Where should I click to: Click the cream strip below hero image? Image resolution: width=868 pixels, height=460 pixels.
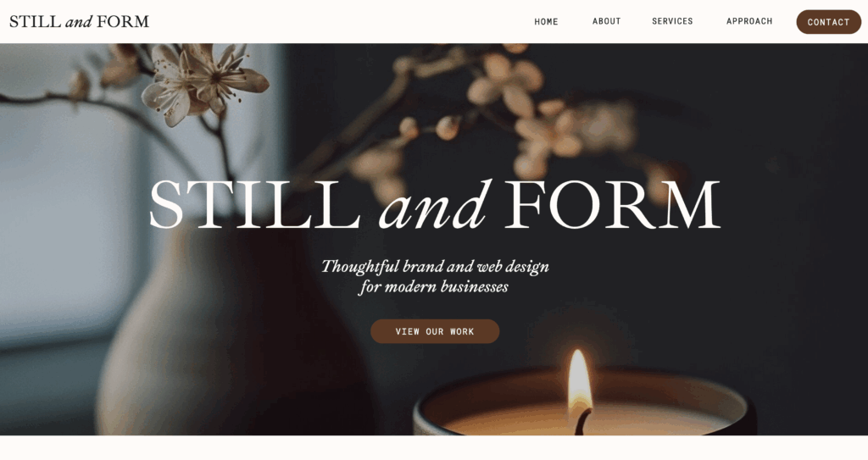(434, 448)
